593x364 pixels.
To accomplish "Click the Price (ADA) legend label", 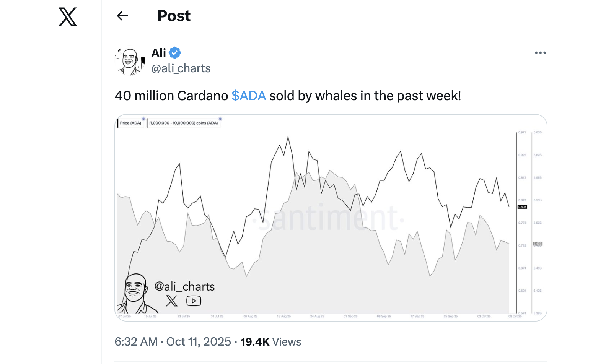I will [130, 123].
